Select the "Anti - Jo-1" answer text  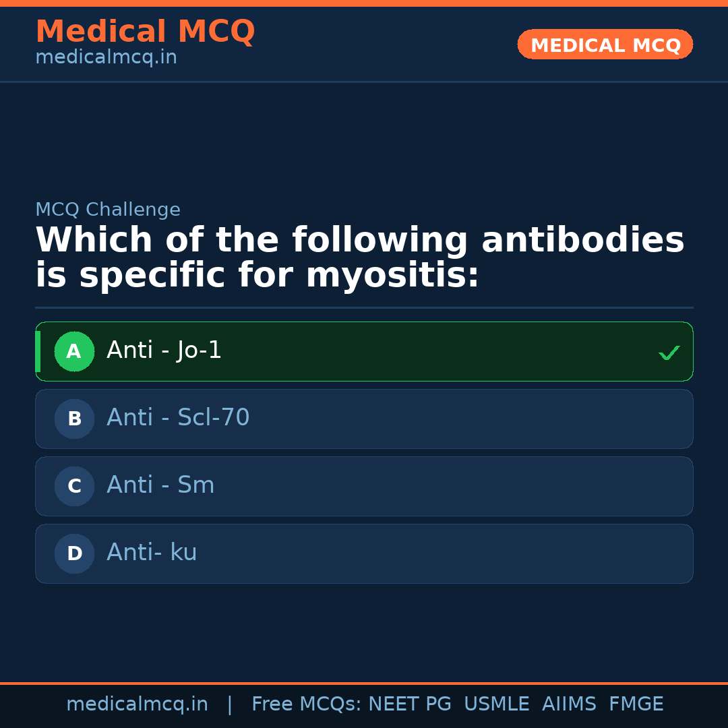(x=164, y=351)
